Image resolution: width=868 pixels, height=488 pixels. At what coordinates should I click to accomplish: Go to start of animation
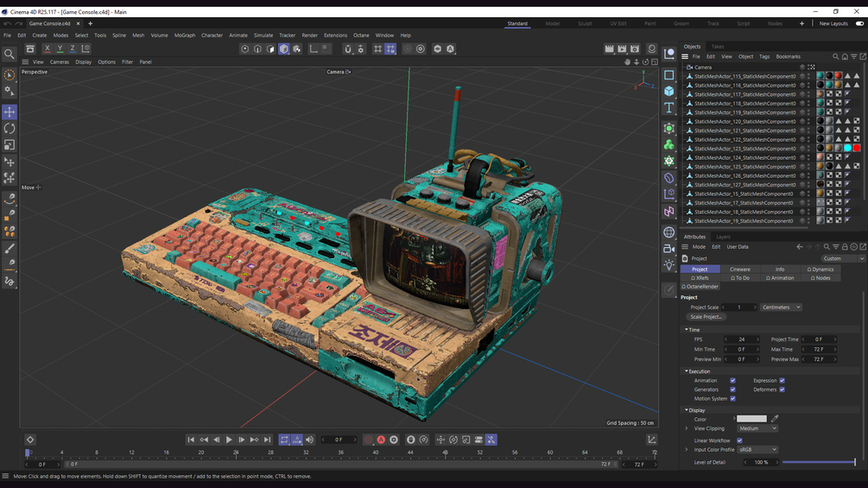[x=190, y=440]
